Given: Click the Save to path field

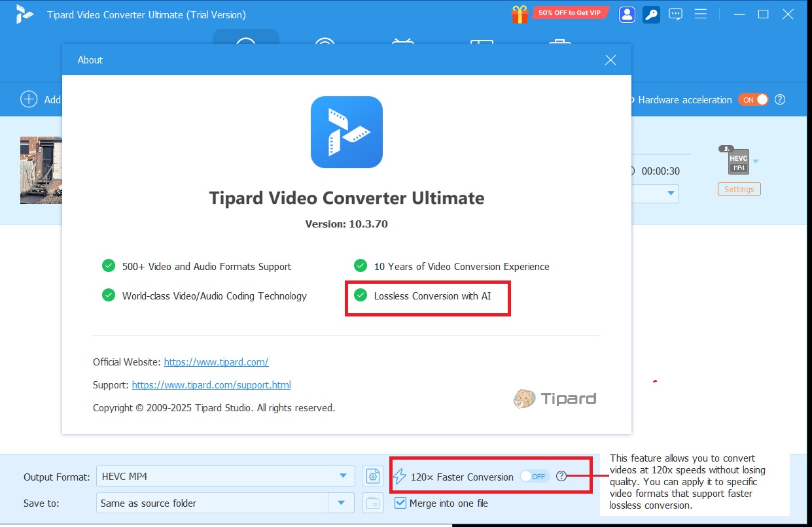Looking at the screenshot, I should click(211, 503).
